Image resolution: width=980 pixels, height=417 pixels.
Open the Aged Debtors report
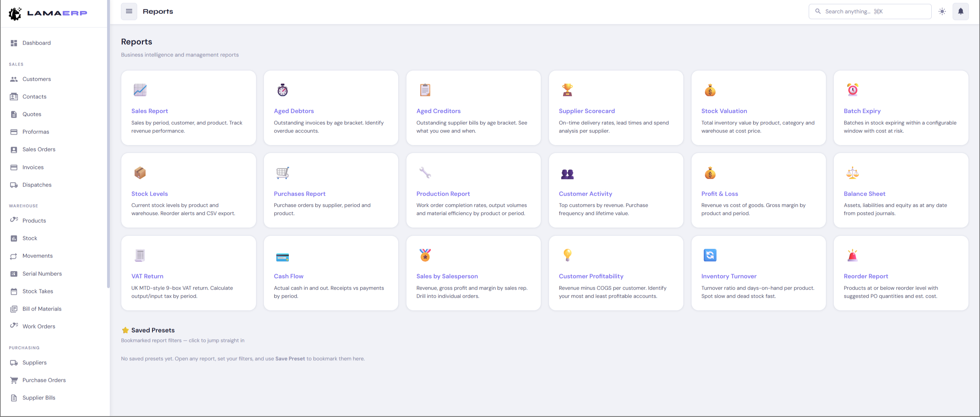294,111
